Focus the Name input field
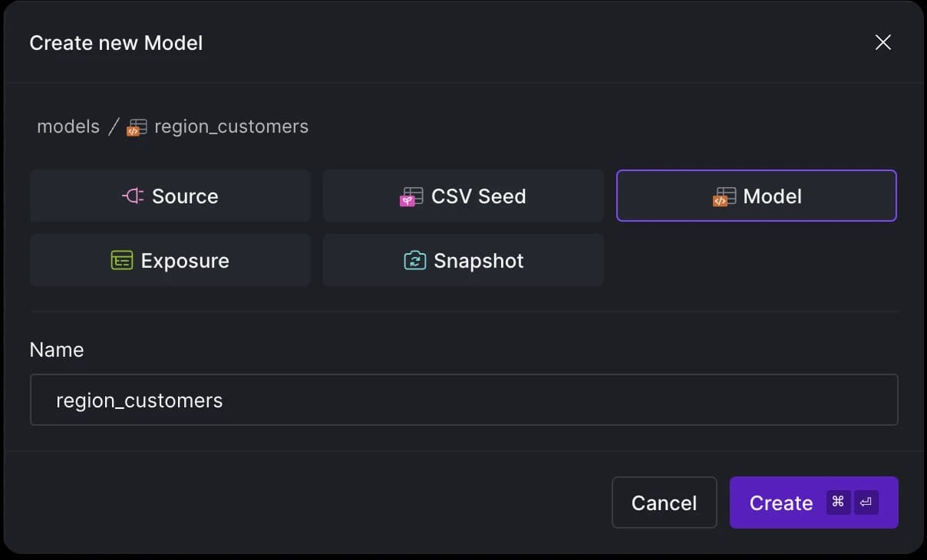This screenshot has height=560, width=927. point(464,400)
